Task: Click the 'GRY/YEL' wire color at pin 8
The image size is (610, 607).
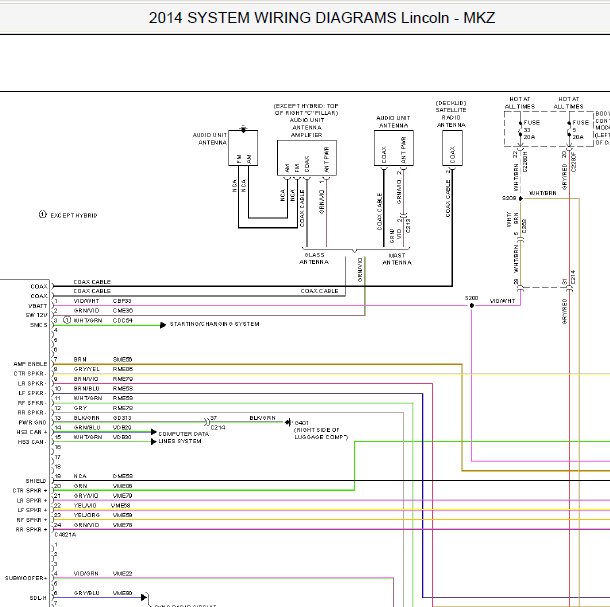Action: pos(87,369)
